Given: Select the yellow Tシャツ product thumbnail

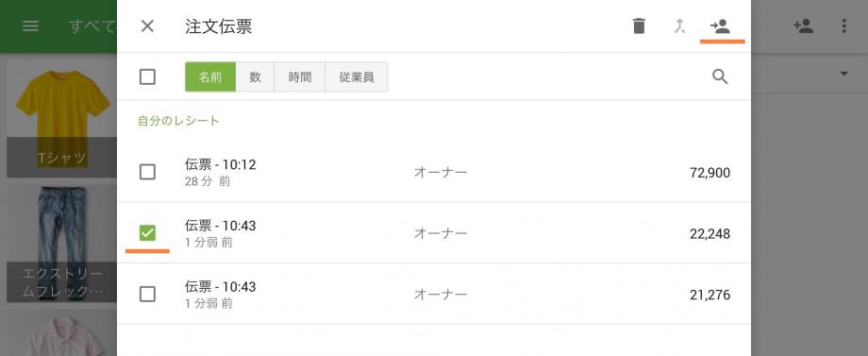Looking at the screenshot, I should [62, 119].
